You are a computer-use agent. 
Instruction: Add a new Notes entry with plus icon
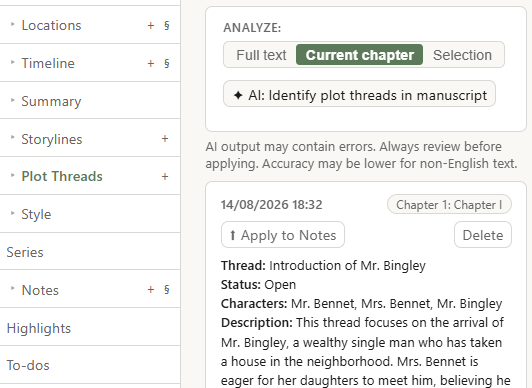151,290
